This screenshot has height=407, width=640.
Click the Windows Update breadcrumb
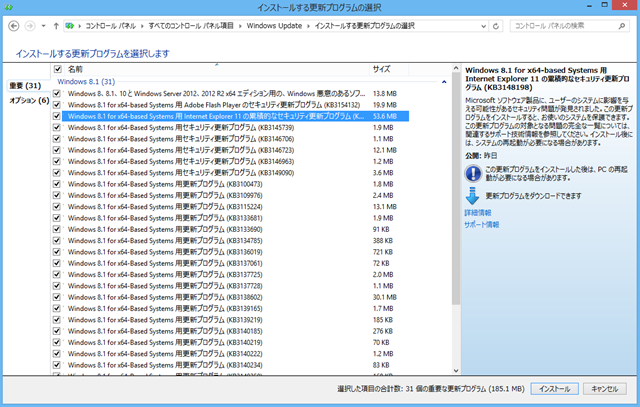[274, 26]
